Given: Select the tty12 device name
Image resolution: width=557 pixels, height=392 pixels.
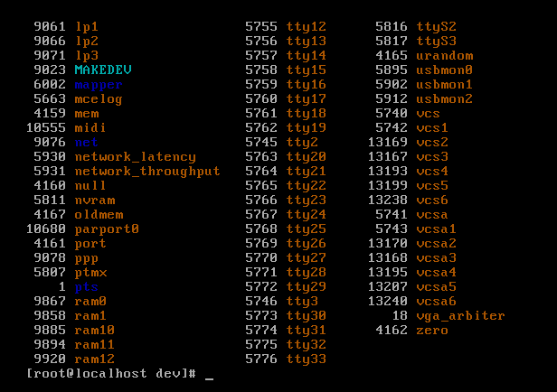Looking at the screenshot, I should pos(307,27).
